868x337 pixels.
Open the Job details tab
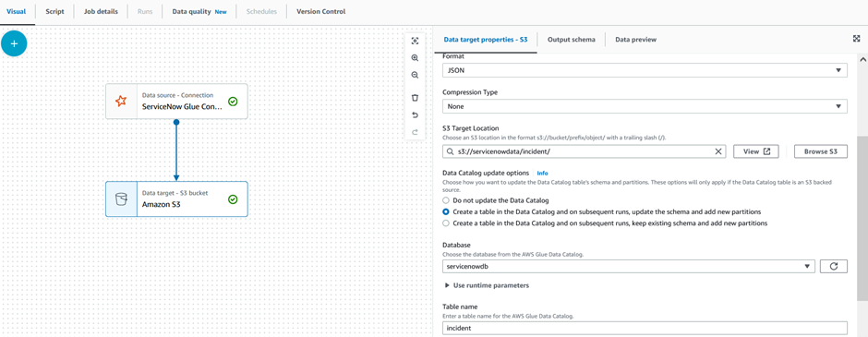pos(101,12)
